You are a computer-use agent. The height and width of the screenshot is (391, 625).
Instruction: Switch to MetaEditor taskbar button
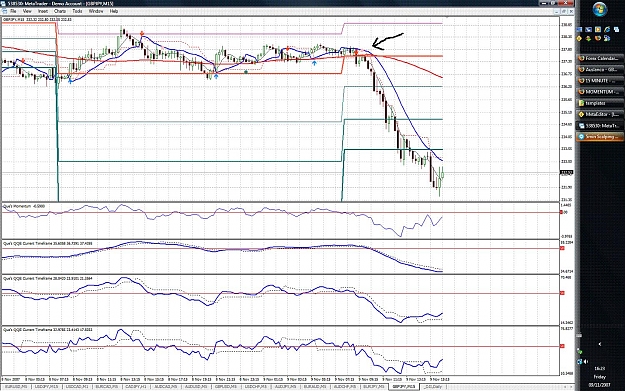click(599, 114)
